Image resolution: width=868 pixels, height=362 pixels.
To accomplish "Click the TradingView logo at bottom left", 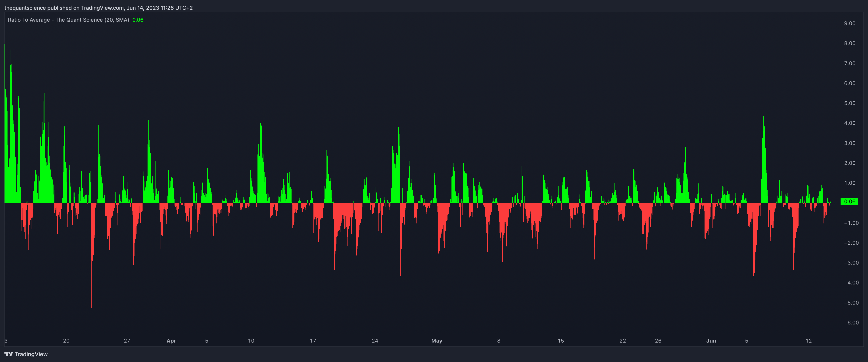I will 26,354.
